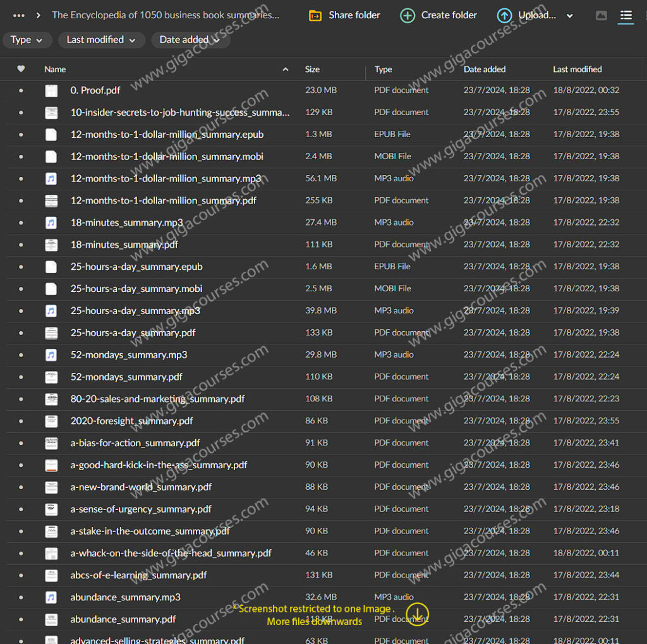Image resolution: width=647 pixels, height=644 pixels.
Task: Sort files by the Name column header
Action: point(55,70)
